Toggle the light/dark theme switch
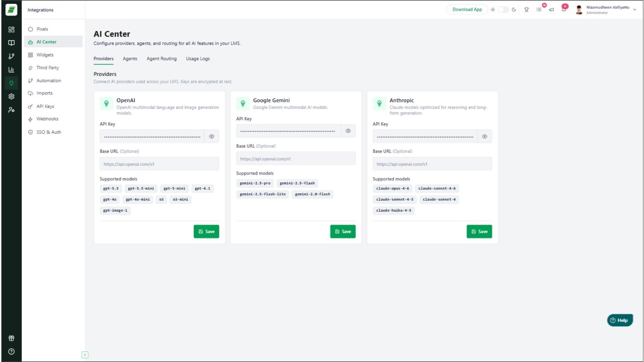Image resolution: width=644 pixels, height=362 pixels. (503, 10)
